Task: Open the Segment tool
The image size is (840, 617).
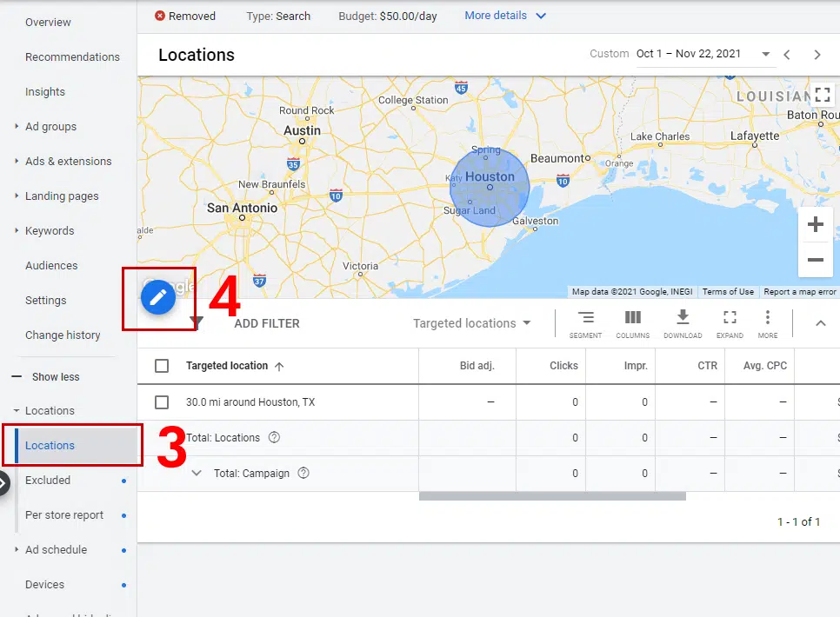Action: pos(585,324)
